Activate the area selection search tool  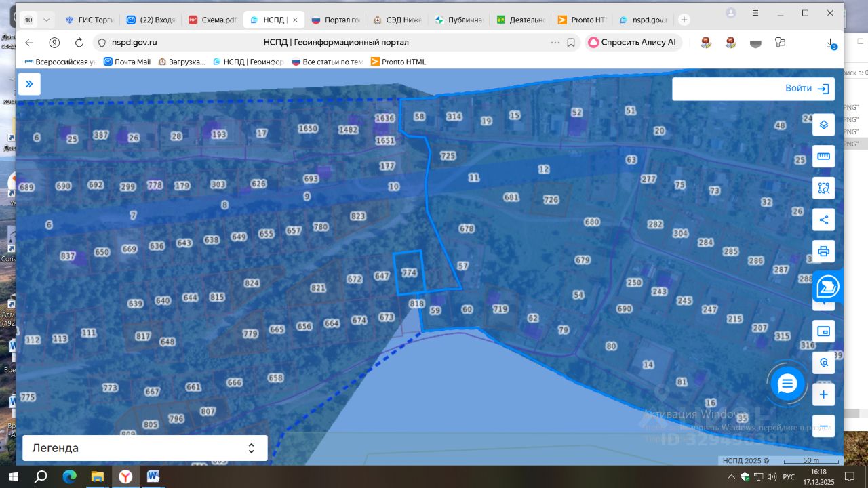coord(824,188)
